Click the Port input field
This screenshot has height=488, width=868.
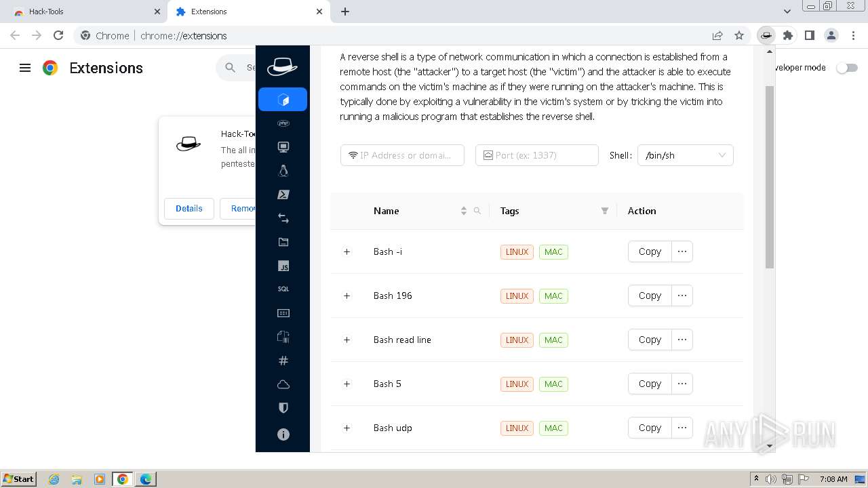(537, 155)
